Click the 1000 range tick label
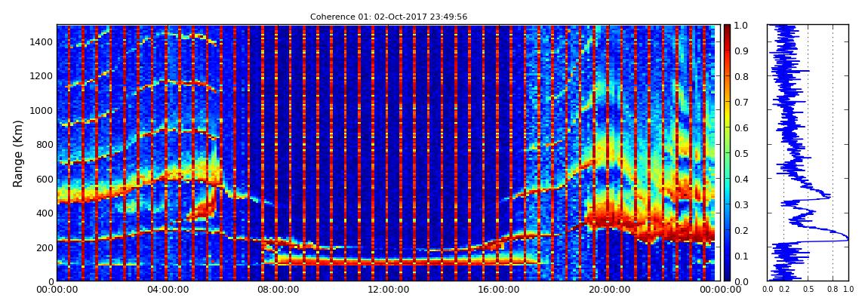868x307 pixels. 42,110
